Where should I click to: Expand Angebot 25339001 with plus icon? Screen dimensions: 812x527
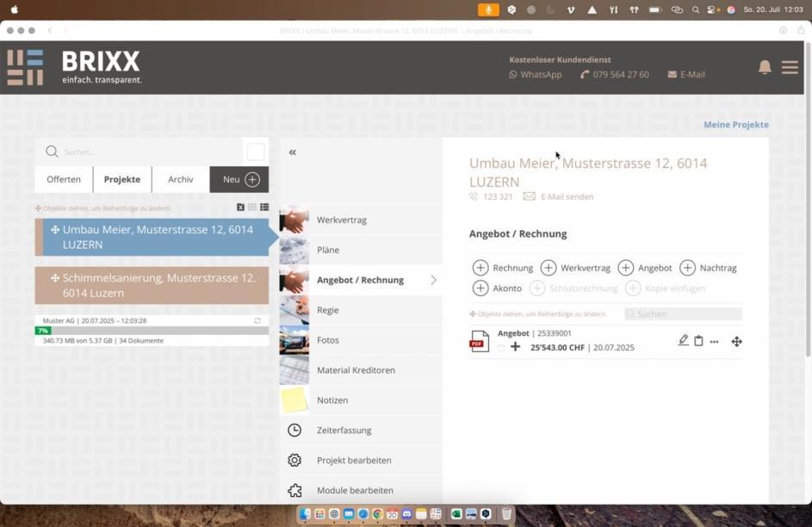click(x=515, y=347)
